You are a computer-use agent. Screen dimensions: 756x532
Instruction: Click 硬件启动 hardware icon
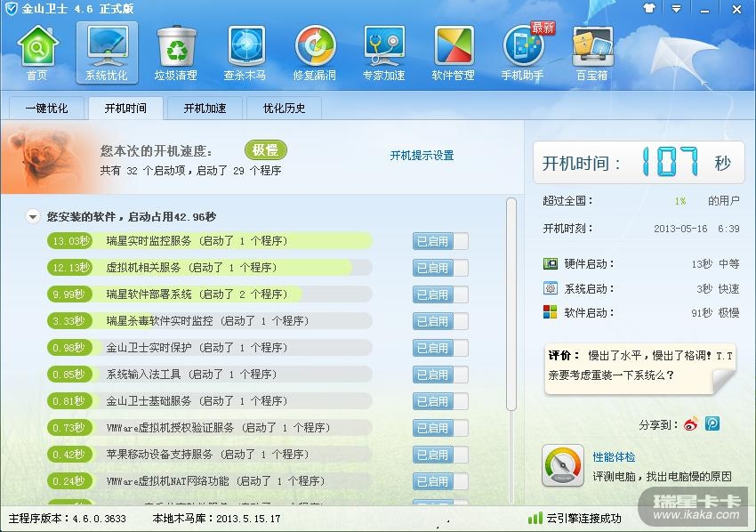pos(551,263)
